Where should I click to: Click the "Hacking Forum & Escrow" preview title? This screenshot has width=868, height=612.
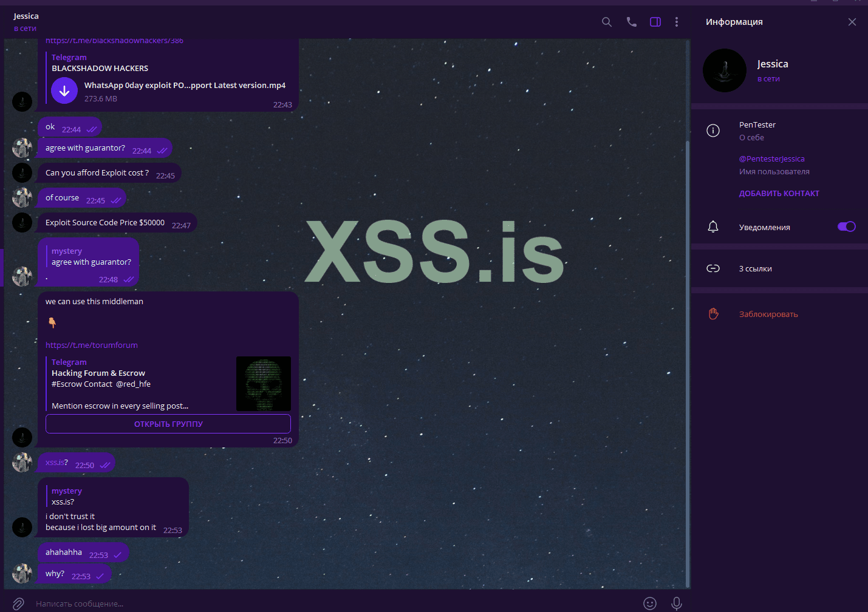(x=98, y=373)
